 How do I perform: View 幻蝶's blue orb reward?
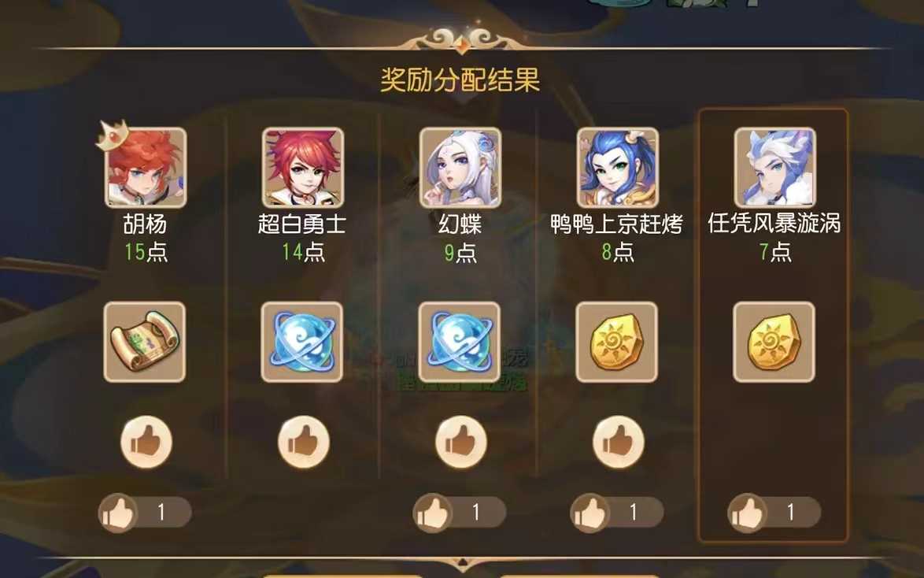coord(460,342)
